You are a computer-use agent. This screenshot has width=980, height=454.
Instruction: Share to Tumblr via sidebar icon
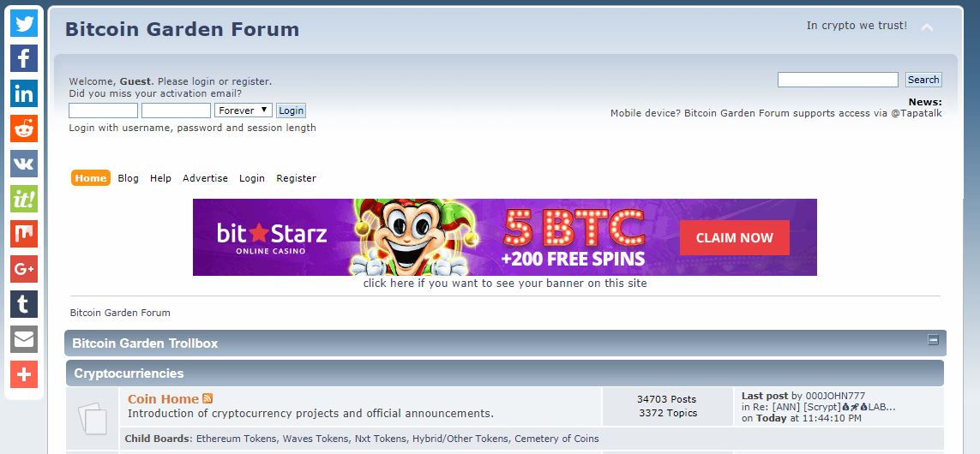click(24, 304)
